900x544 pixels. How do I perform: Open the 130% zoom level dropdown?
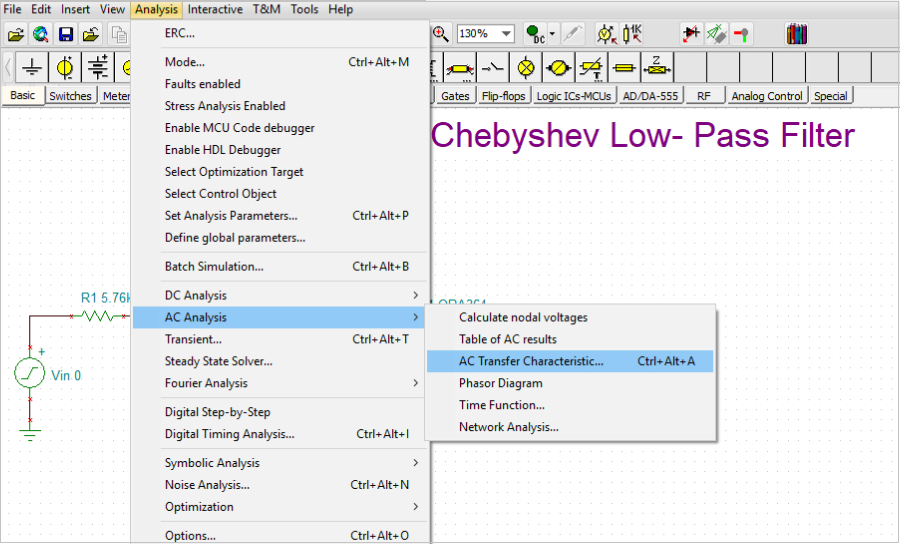click(x=507, y=34)
